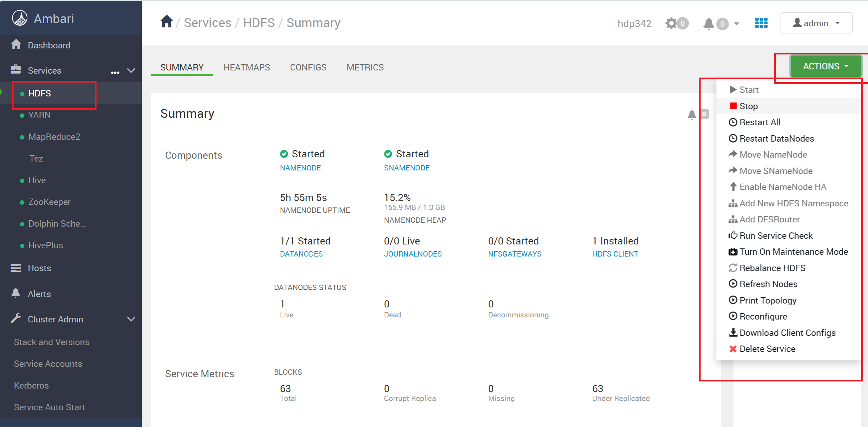Click the Refresh Nodes icon
868x427 pixels.
pyautogui.click(x=733, y=284)
